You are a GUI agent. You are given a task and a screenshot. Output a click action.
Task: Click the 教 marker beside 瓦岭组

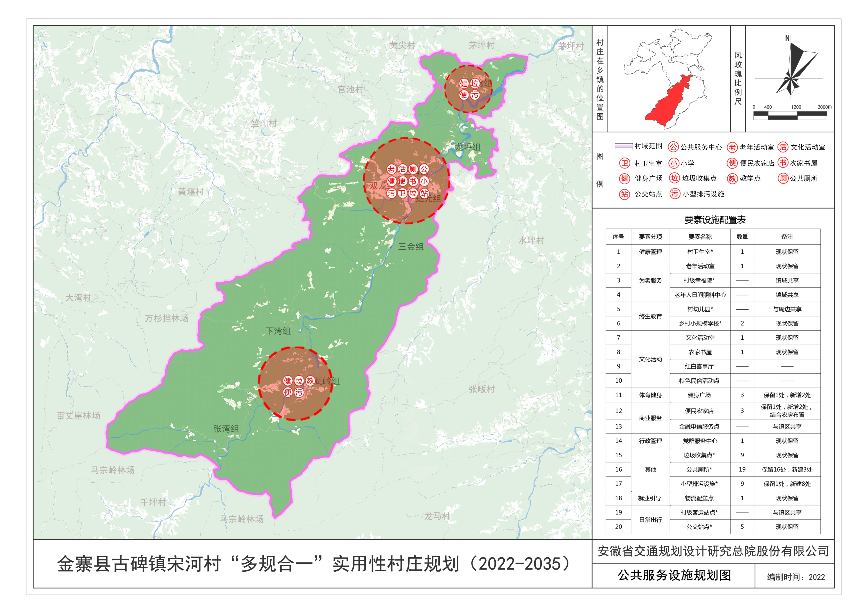310,381
